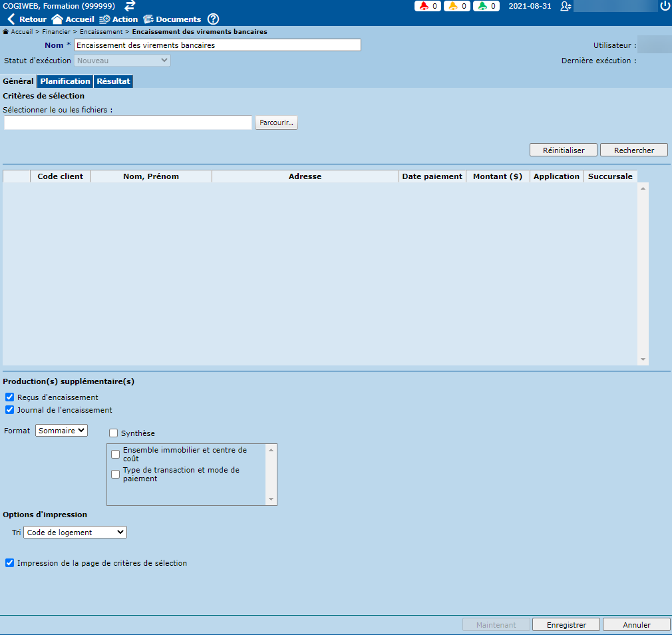
Task: Click the help question mark icon
Action: coord(213,19)
